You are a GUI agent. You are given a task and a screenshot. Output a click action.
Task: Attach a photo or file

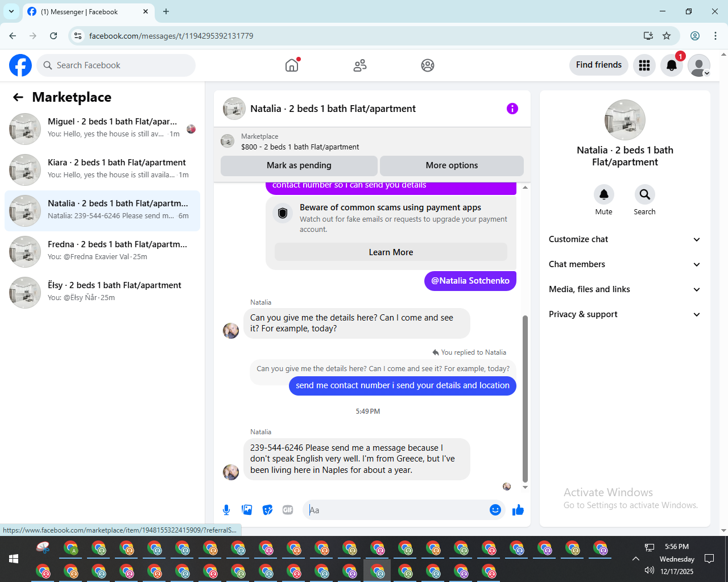(x=247, y=510)
